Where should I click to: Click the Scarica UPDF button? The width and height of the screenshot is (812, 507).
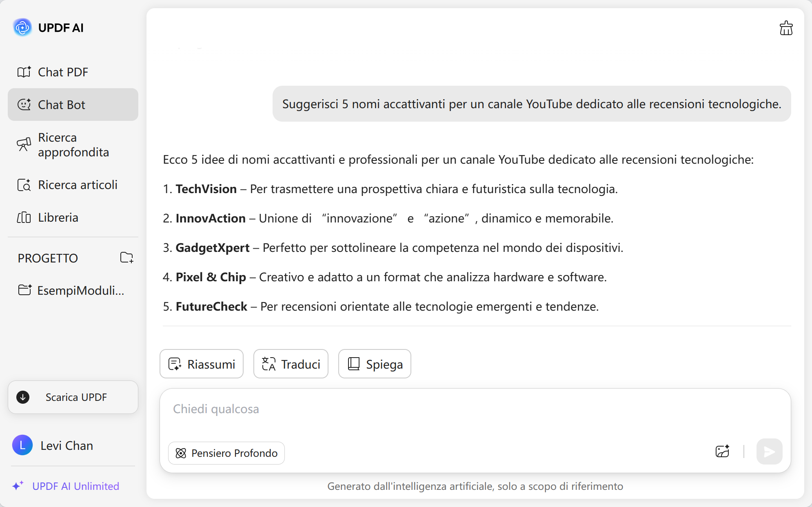pos(73,397)
